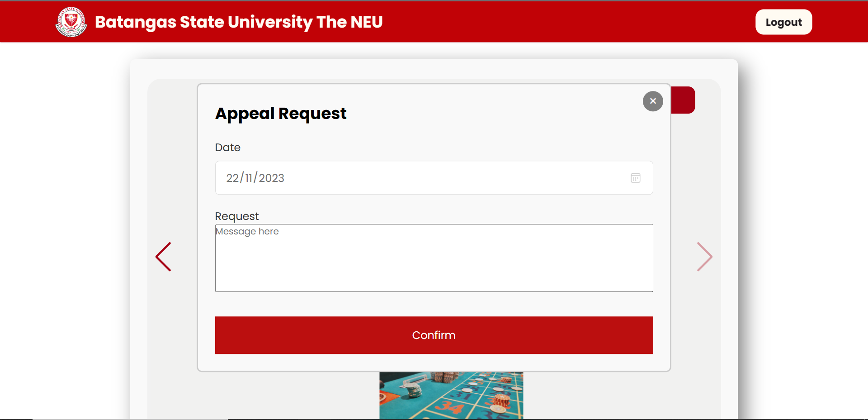Advance to next slide with right arrow
Viewport: 868px width, 420px height.
[x=704, y=257]
